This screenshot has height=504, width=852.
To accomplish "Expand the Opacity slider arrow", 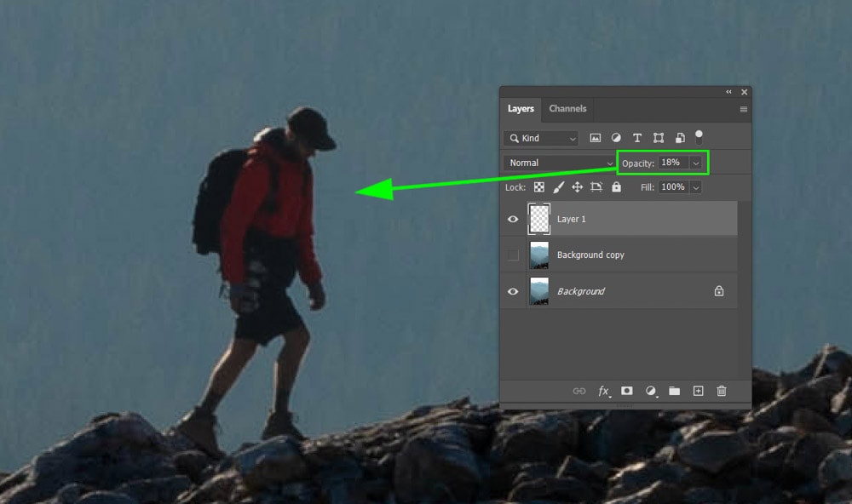I will pyautogui.click(x=696, y=163).
